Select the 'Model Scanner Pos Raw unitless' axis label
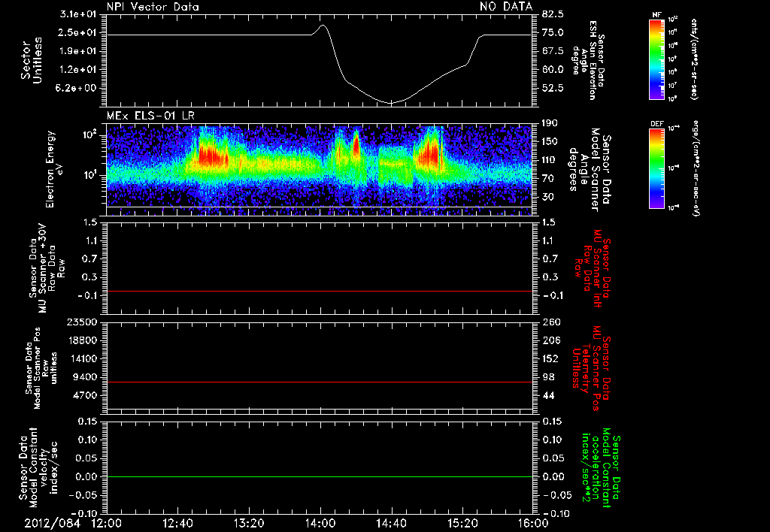Screen dimensions: 770x532 tap(44, 368)
